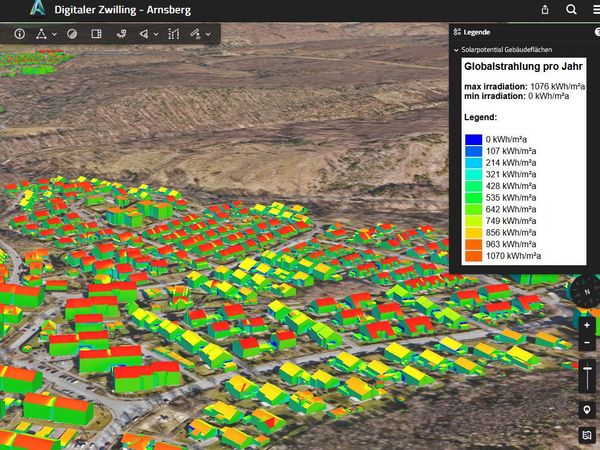The image size is (600, 450).
Task: Select the viewshed cone tool
Action: point(144,34)
